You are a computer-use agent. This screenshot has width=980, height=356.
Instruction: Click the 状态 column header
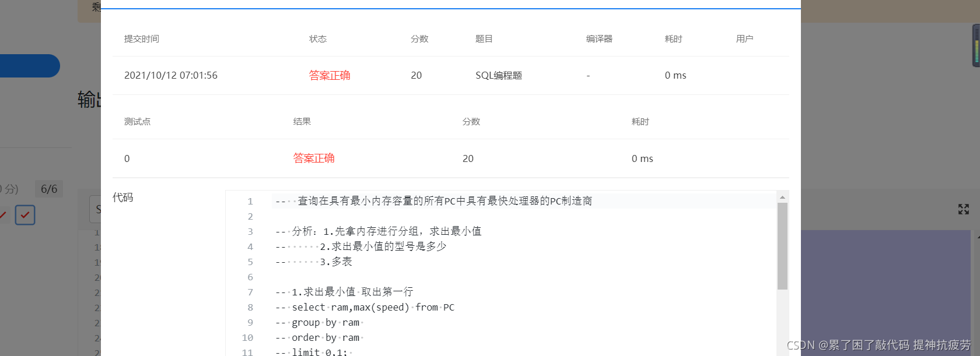coord(318,39)
